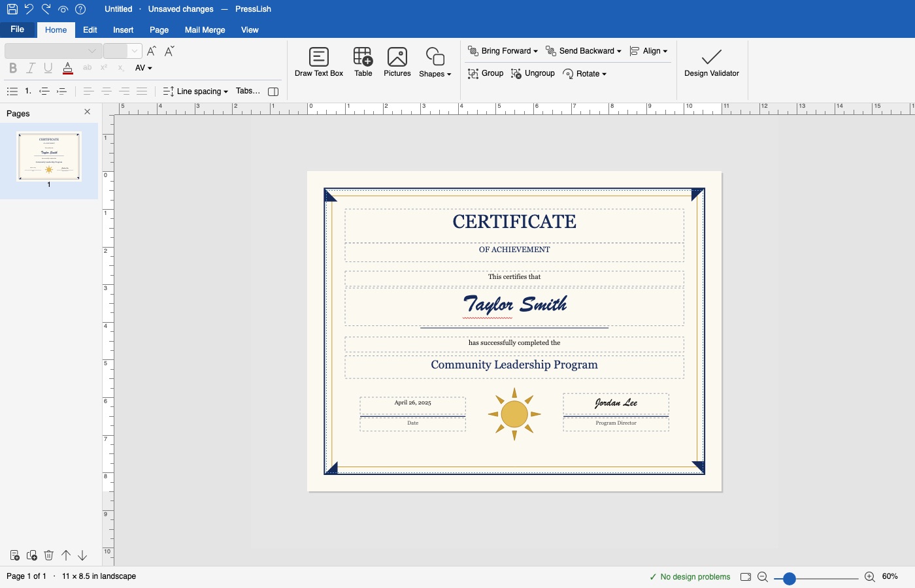Screen dimensions: 915x588
Task: Open the Tabs… settings
Action: pos(248,91)
